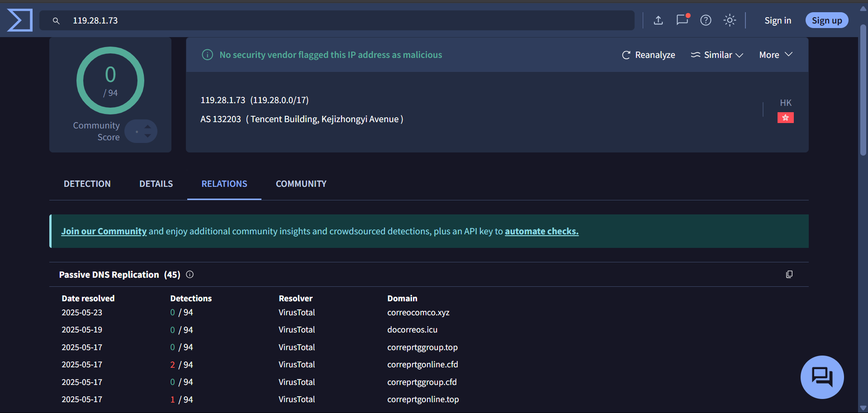Copy the Passive DNS Replication table
This screenshot has width=868, height=413.
(x=789, y=274)
